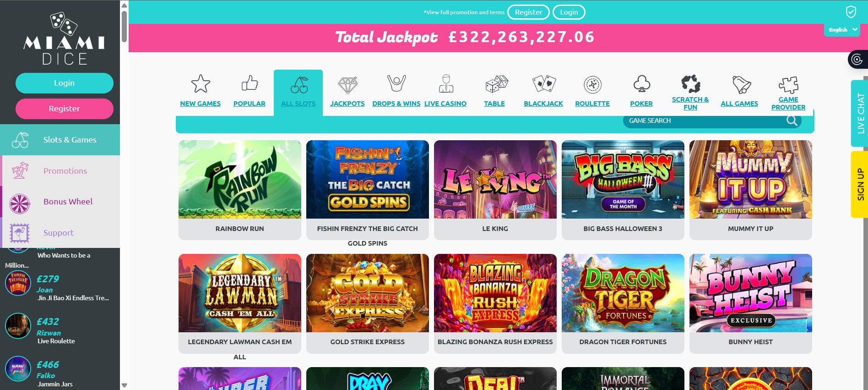Click the search magnifier icon

pos(792,121)
